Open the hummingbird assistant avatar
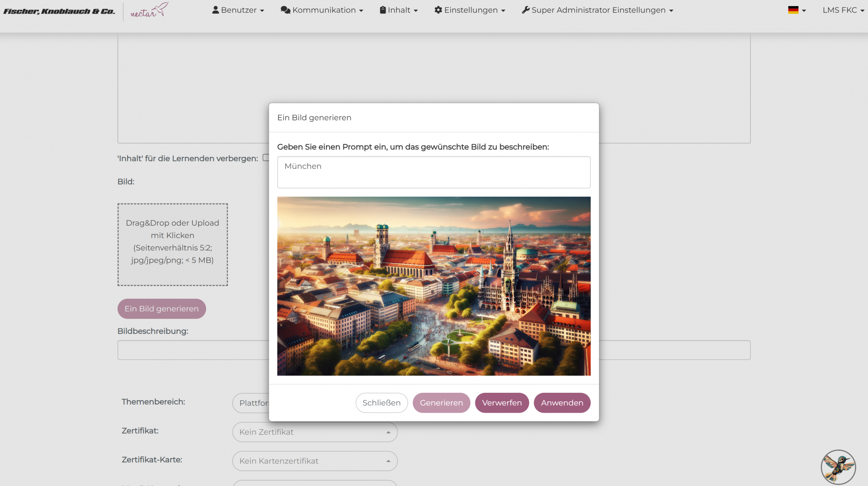This screenshot has height=486, width=868. (x=838, y=467)
